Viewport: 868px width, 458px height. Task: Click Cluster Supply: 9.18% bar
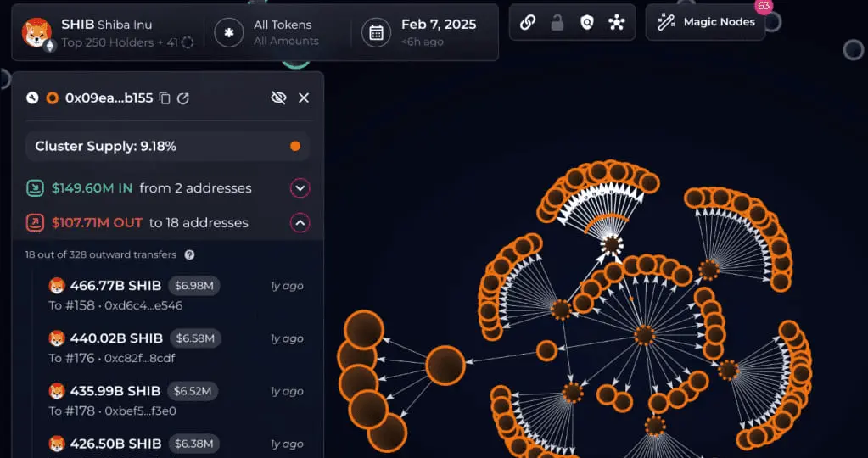pyautogui.click(x=168, y=147)
